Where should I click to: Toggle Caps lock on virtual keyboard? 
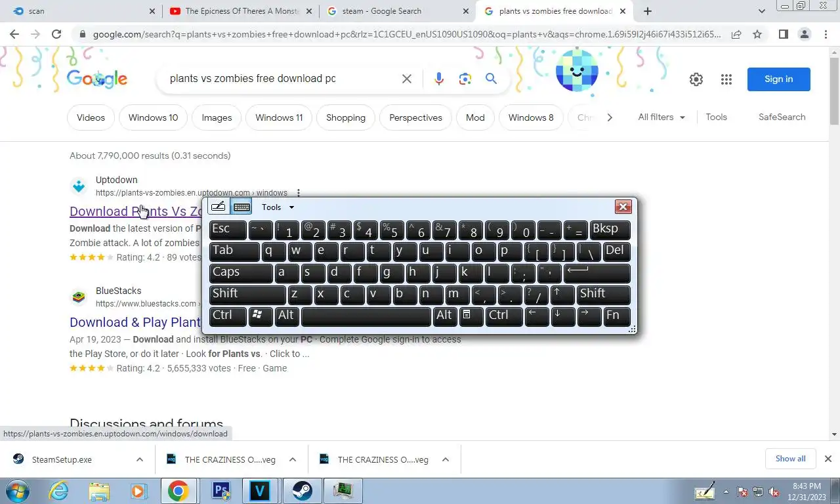[241, 272]
